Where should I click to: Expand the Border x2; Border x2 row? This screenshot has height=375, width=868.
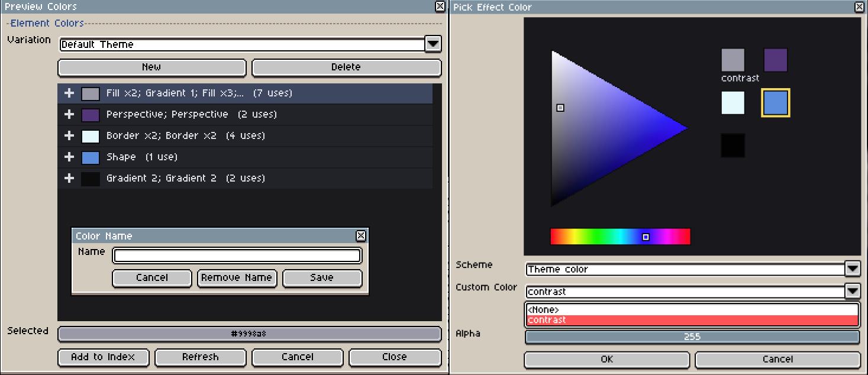click(69, 136)
